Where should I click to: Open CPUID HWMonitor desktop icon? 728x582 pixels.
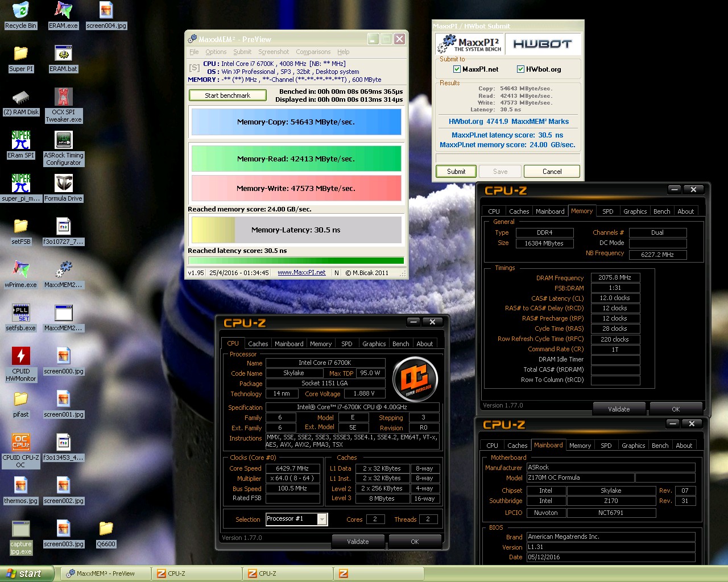coord(20,364)
